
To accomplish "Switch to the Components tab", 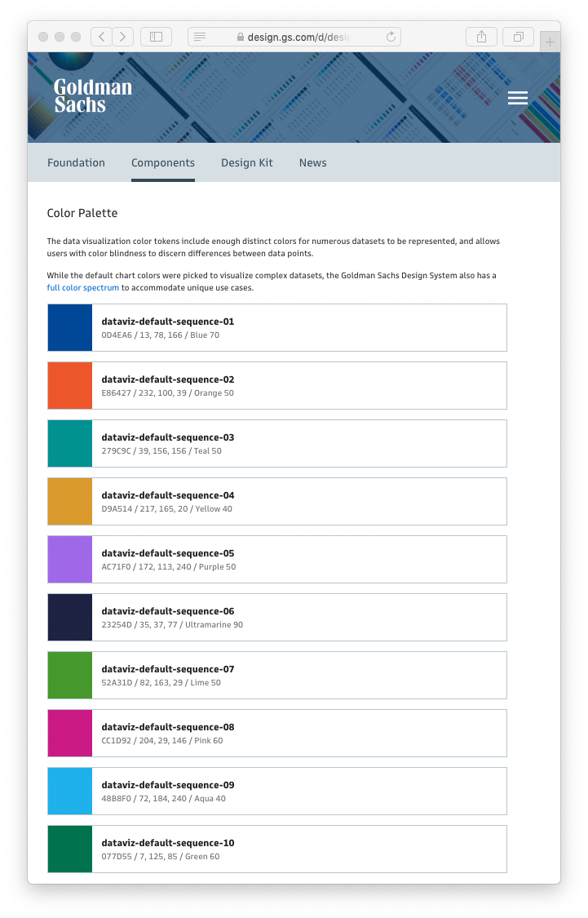I will [x=162, y=162].
